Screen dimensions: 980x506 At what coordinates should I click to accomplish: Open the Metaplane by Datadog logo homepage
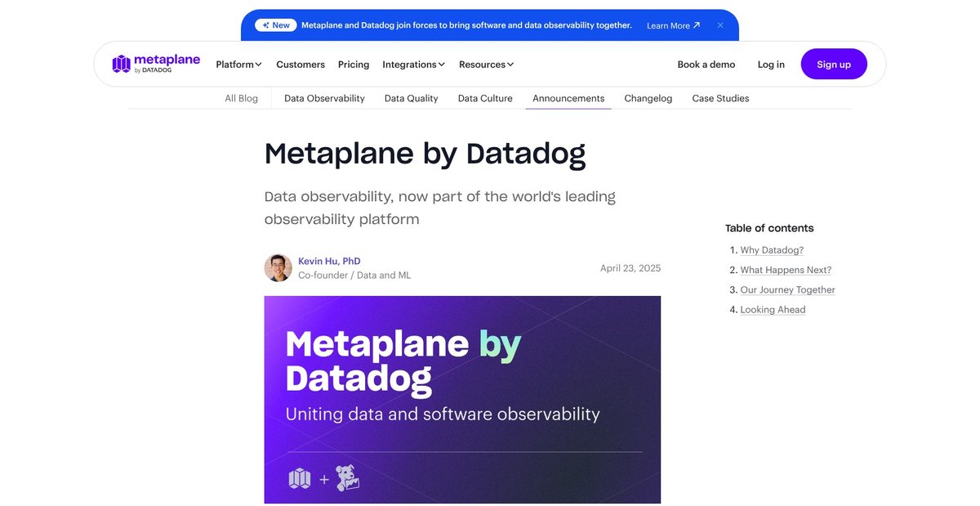(x=155, y=64)
